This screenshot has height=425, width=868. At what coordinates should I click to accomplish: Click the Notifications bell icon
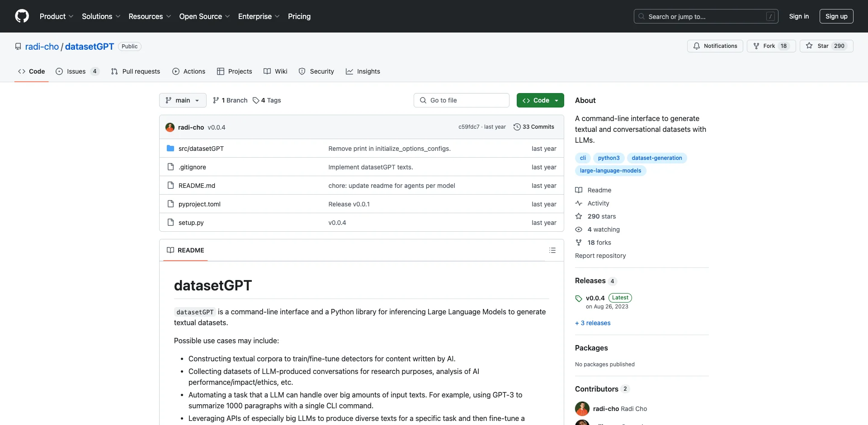tap(697, 46)
